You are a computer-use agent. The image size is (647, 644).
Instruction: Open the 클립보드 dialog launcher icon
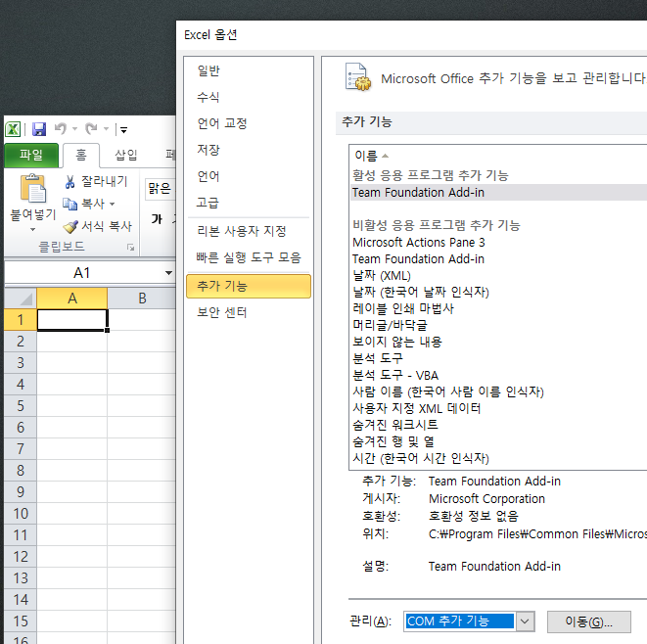(x=131, y=247)
